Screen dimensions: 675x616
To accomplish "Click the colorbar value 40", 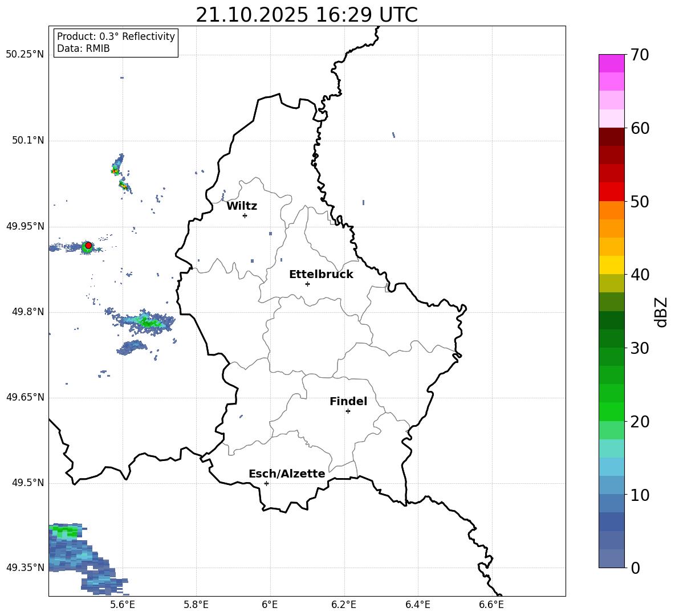I will click(640, 275).
